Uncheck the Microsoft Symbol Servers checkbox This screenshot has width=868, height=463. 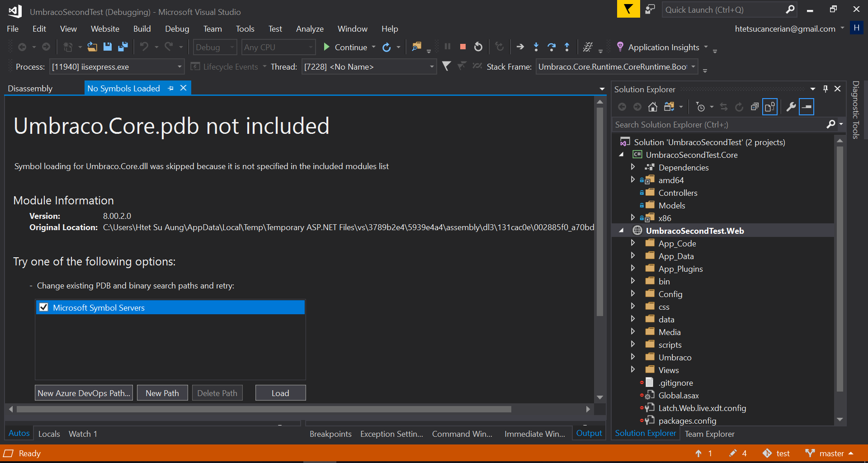44,307
